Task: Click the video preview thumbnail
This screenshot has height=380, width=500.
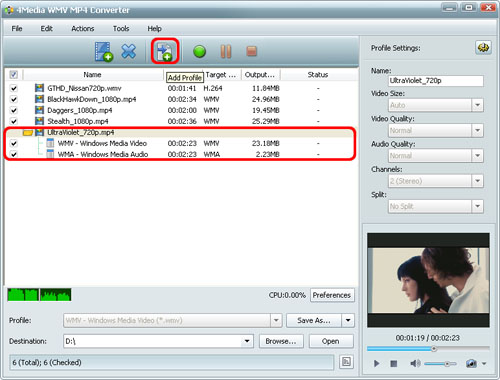Action: tap(428, 280)
